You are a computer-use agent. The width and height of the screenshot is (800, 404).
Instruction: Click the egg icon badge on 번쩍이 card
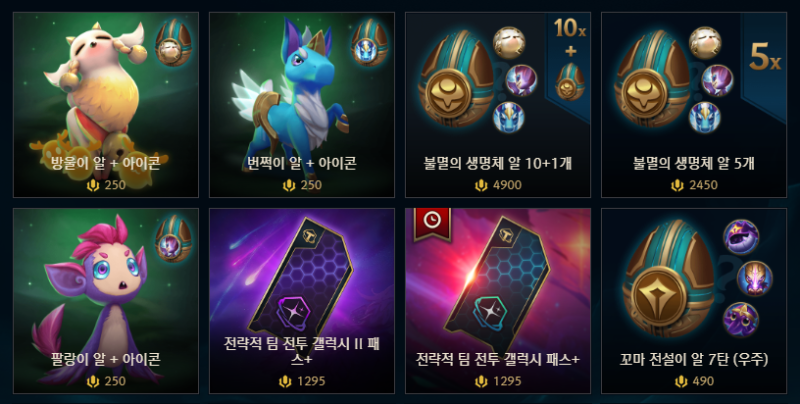(x=369, y=43)
